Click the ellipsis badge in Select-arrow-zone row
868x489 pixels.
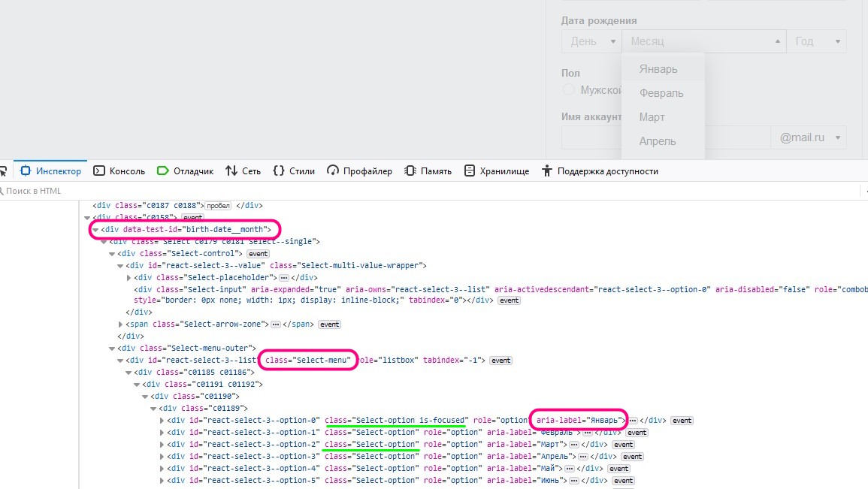pos(276,324)
